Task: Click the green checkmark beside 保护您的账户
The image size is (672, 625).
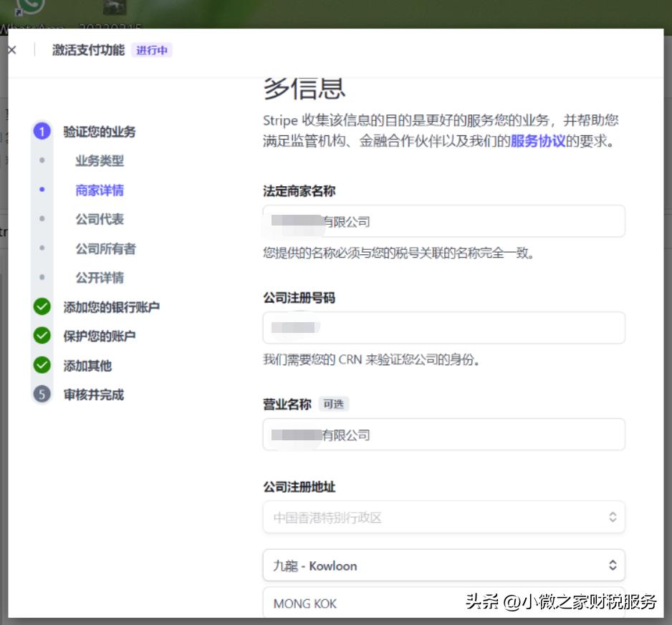Action: pos(43,334)
